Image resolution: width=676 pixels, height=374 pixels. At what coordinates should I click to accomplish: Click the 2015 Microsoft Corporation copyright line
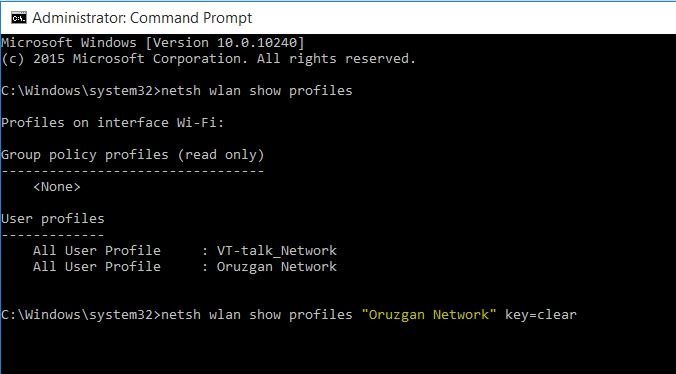click(x=208, y=59)
